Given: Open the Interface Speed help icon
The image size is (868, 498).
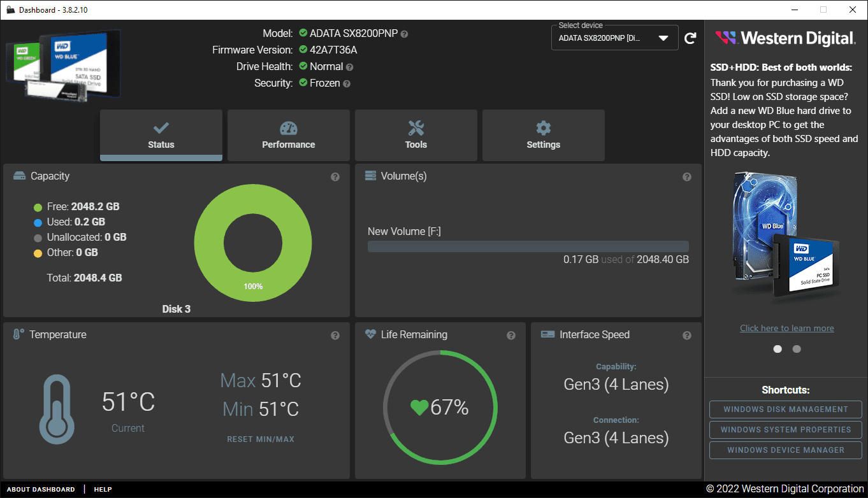Looking at the screenshot, I should point(687,336).
